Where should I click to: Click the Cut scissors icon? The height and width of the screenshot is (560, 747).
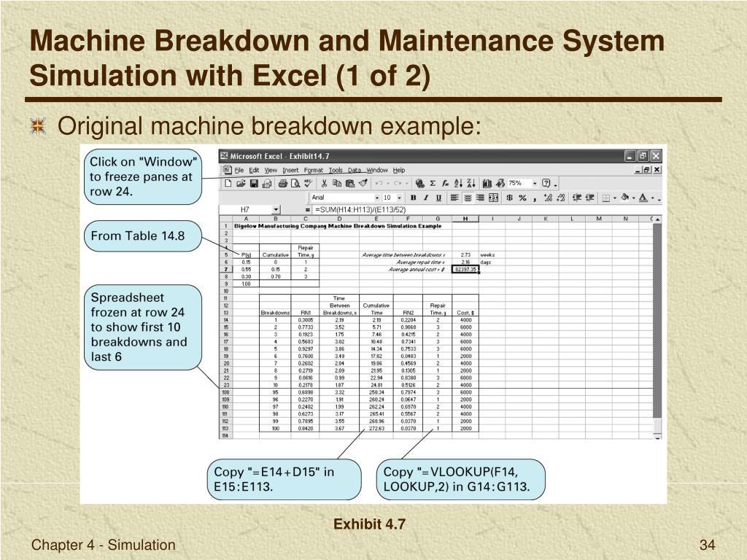point(324,183)
